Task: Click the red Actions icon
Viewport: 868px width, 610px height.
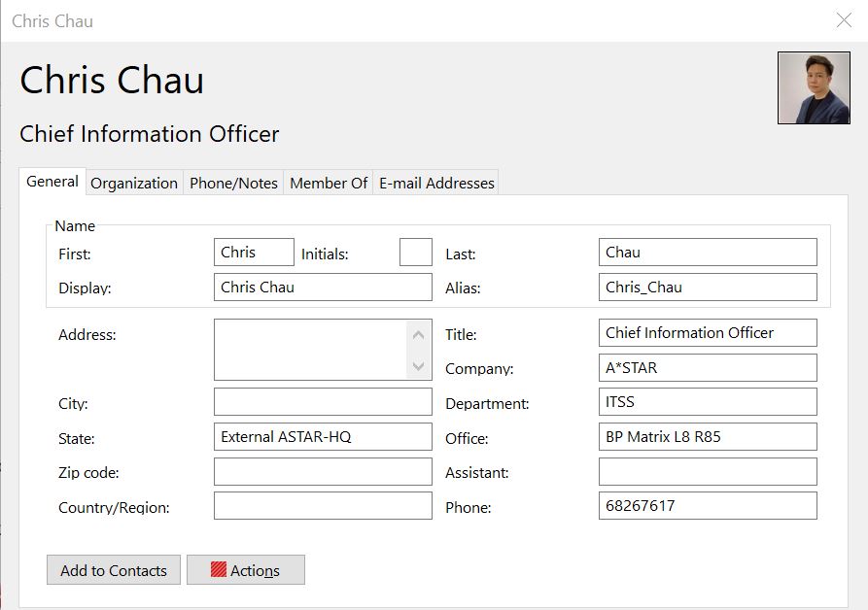Action: (219, 569)
